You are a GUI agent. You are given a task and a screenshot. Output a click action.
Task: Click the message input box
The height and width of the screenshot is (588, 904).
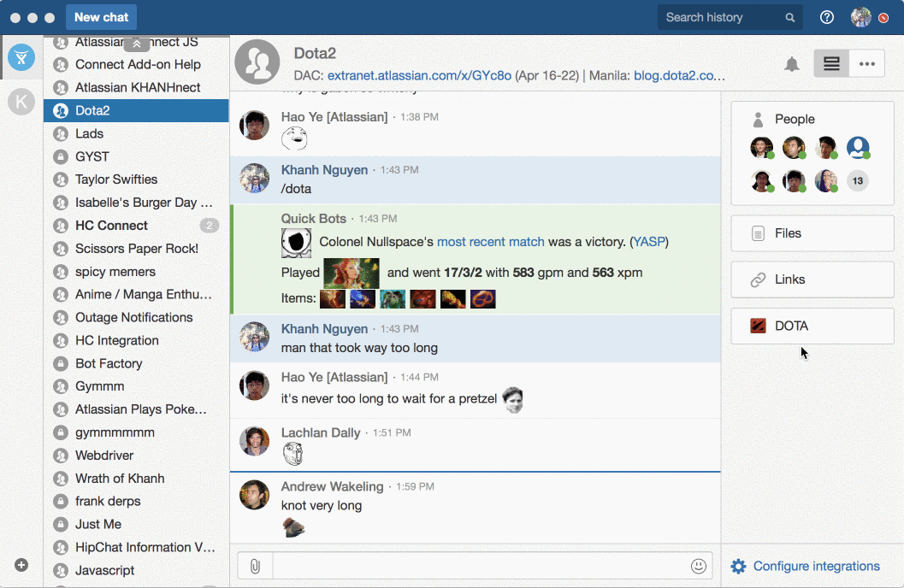(481, 566)
